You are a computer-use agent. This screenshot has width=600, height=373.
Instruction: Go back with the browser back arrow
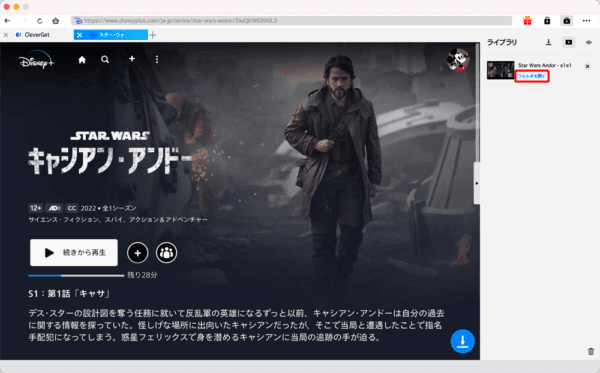point(7,21)
